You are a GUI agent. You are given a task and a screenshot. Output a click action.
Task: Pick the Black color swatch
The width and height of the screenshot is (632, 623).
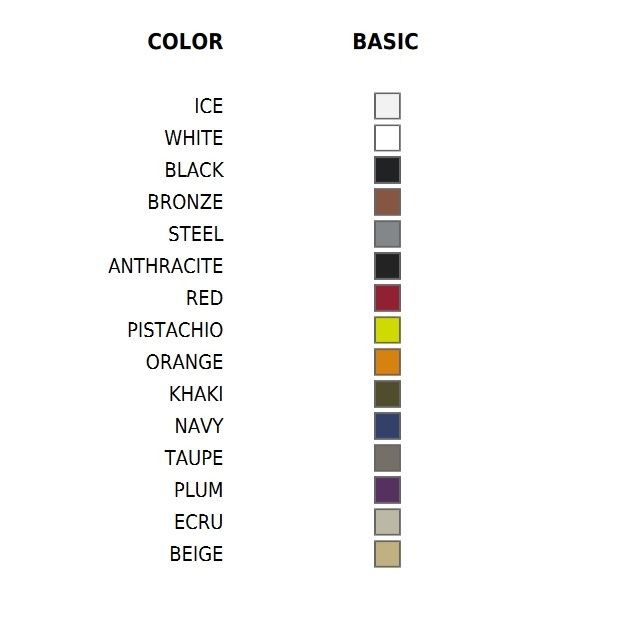tap(387, 170)
